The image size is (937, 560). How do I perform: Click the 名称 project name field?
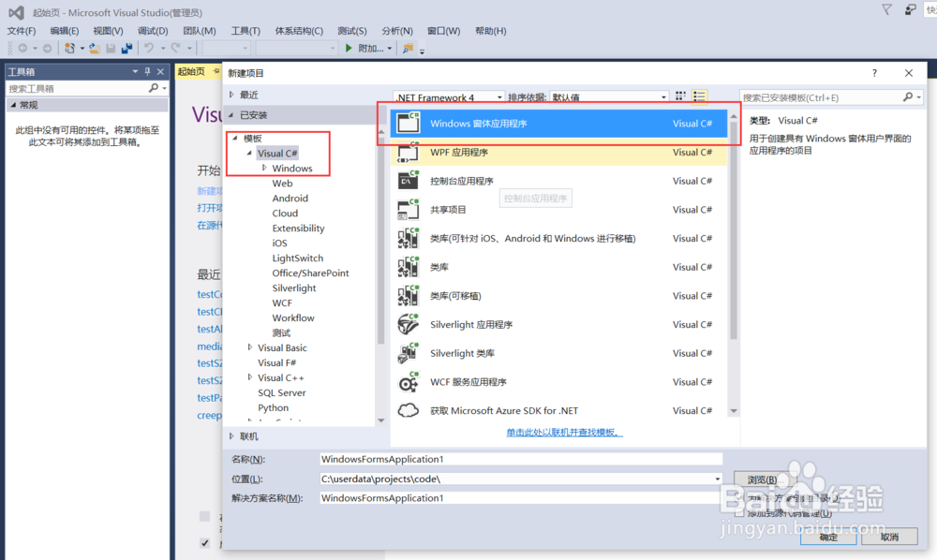point(521,459)
